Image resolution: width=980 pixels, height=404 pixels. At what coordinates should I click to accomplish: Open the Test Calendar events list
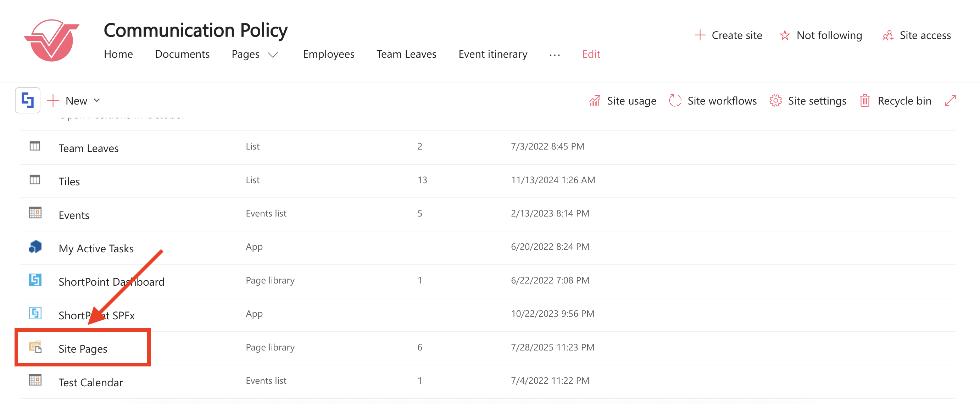pyautogui.click(x=90, y=382)
